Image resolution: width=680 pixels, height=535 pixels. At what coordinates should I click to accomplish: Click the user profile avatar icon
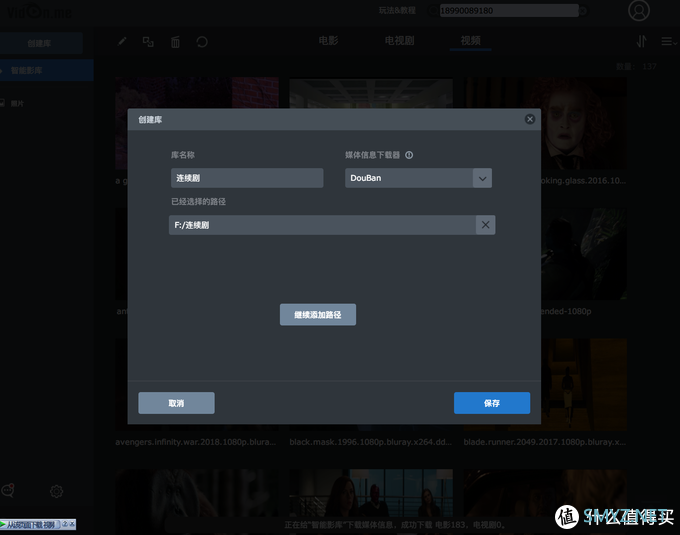click(639, 10)
